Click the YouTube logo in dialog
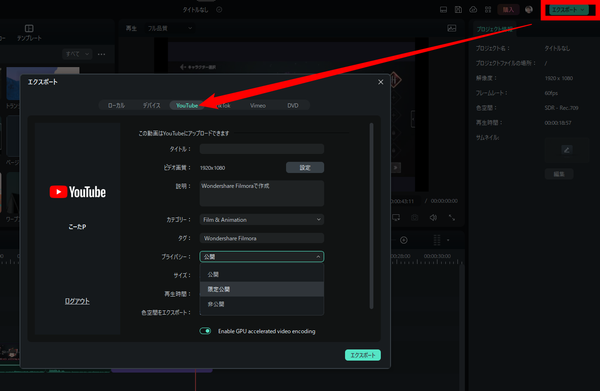This screenshot has height=391, width=600. point(78,192)
